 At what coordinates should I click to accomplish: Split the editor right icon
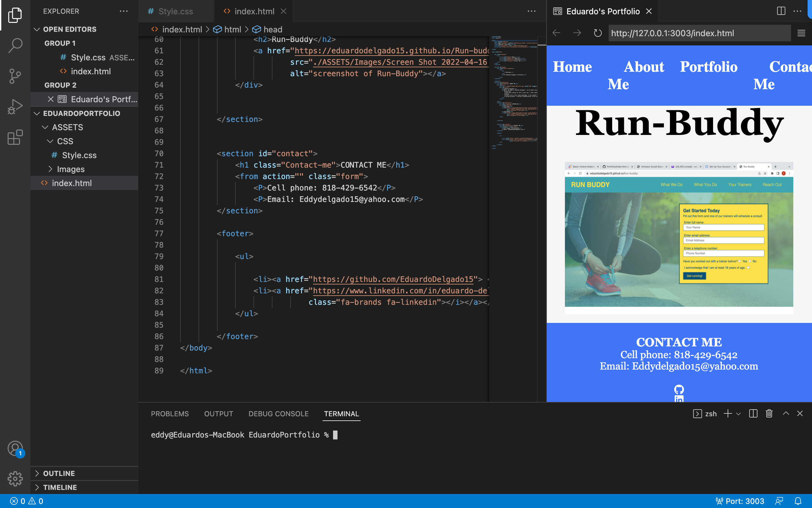point(781,11)
